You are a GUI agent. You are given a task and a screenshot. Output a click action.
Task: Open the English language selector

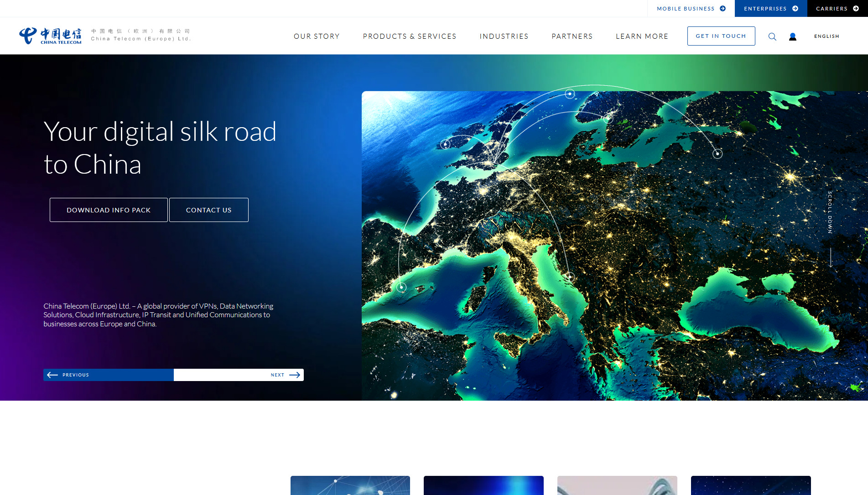pos(826,36)
